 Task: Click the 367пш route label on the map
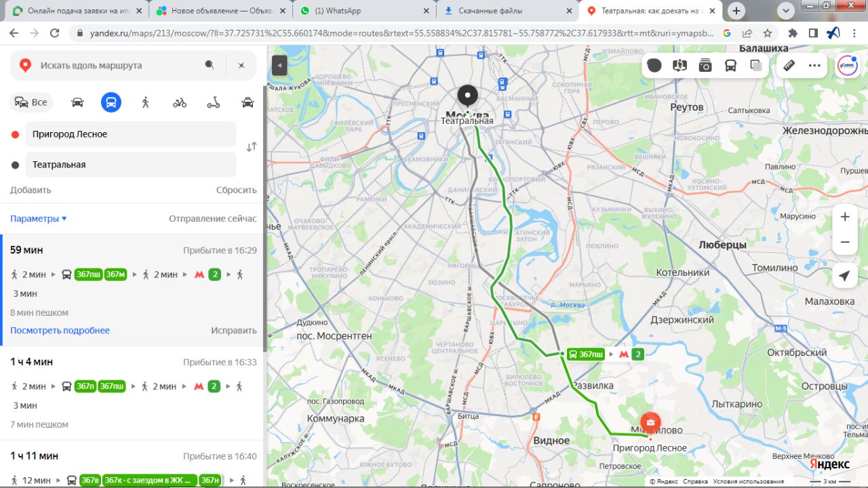(x=586, y=354)
